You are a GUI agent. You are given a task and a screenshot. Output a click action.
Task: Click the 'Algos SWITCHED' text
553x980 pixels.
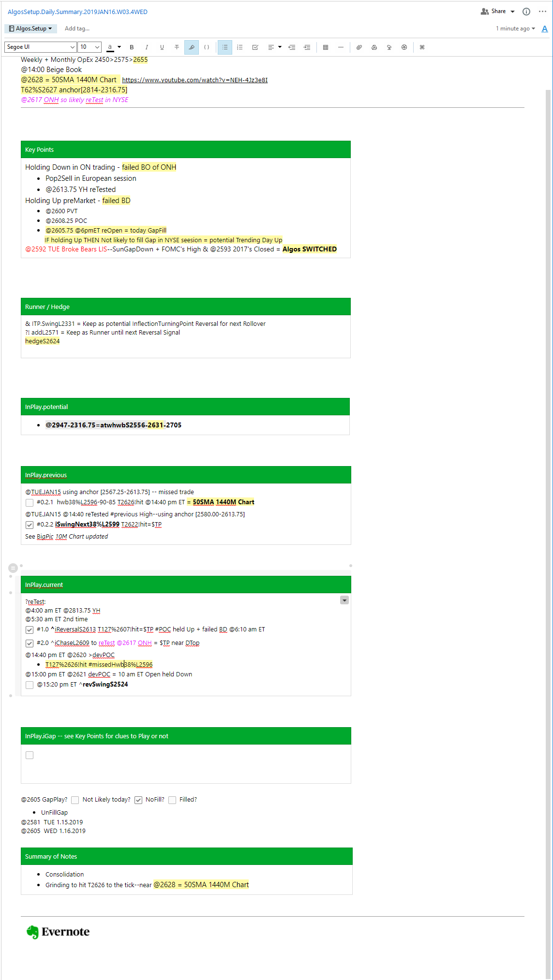point(310,249)
